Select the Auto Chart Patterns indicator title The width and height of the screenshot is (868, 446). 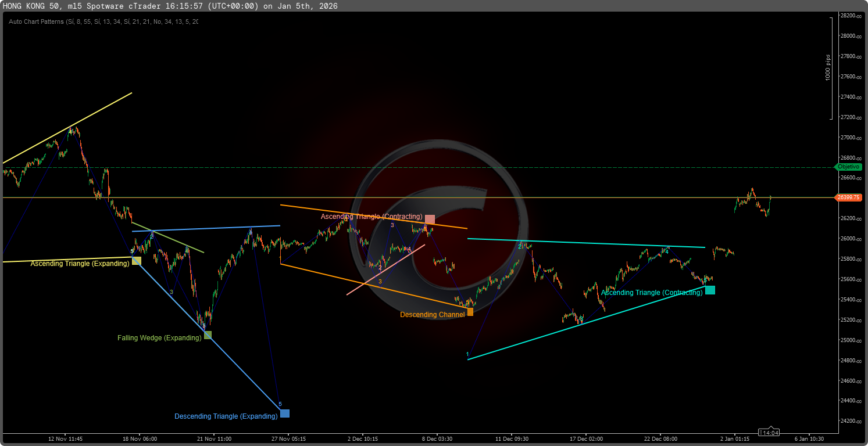point(103,21)
